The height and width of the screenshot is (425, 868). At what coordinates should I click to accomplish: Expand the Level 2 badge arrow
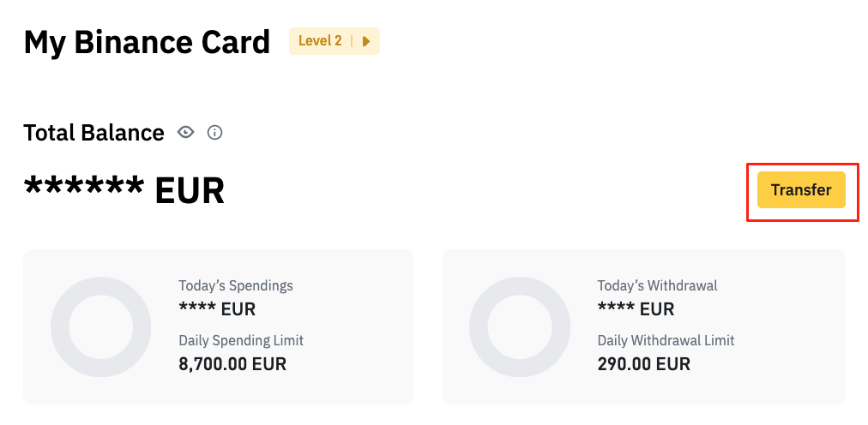point(366,41)
